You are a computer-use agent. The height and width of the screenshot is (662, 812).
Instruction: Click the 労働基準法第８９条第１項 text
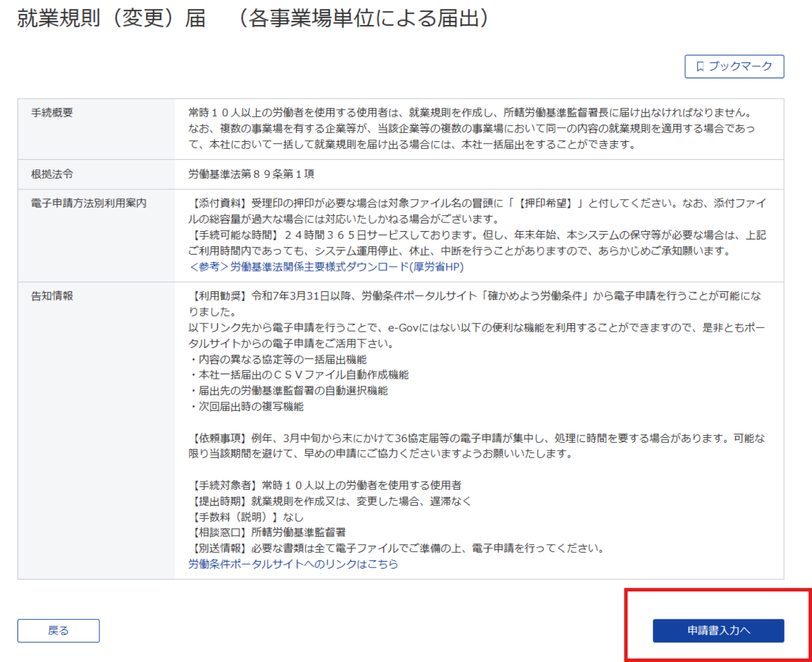[251, 174]
